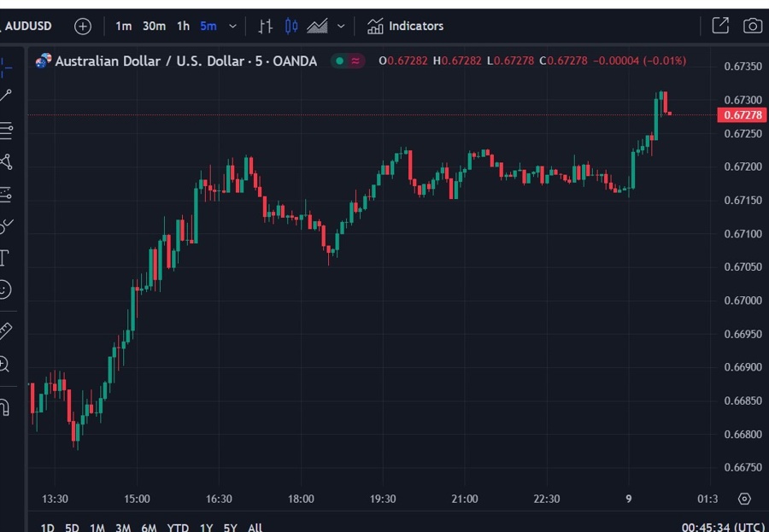
Task: Click the 00:45:34 (UTC) timezone clock
Action: [x=724, y=528]
